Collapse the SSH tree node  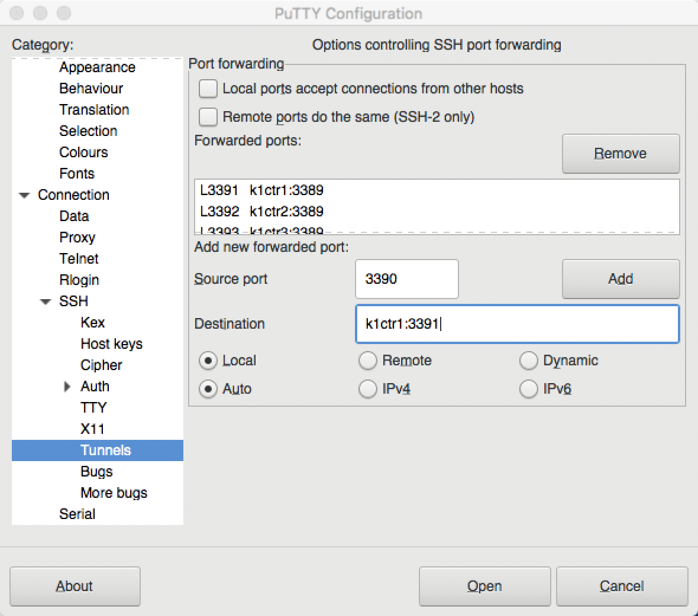(46, 301)
